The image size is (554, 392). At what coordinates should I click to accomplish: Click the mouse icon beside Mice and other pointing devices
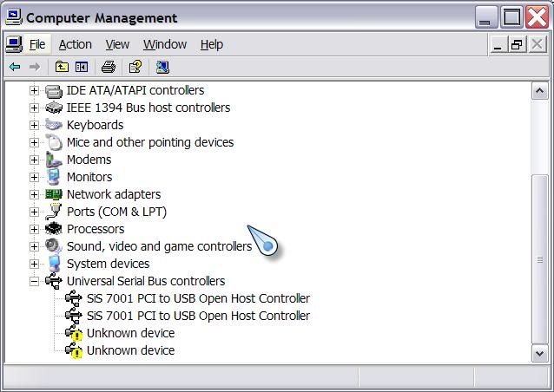coord(54,142)
